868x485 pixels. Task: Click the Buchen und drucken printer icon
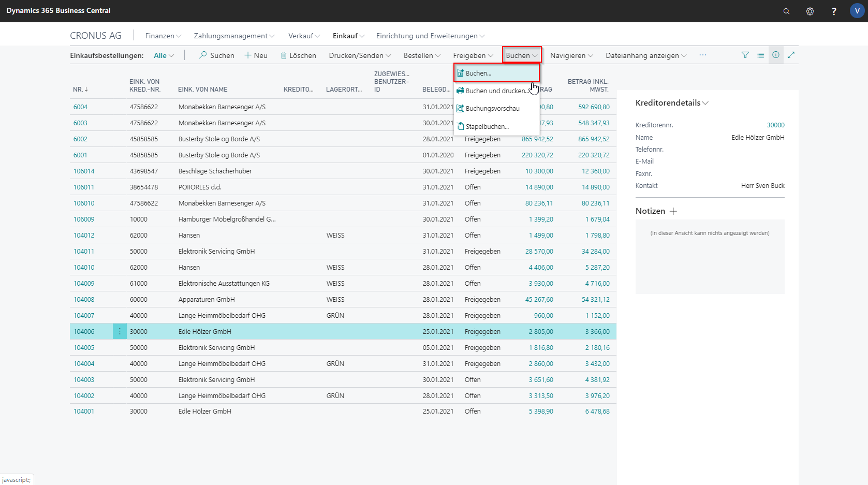point(460,91)
